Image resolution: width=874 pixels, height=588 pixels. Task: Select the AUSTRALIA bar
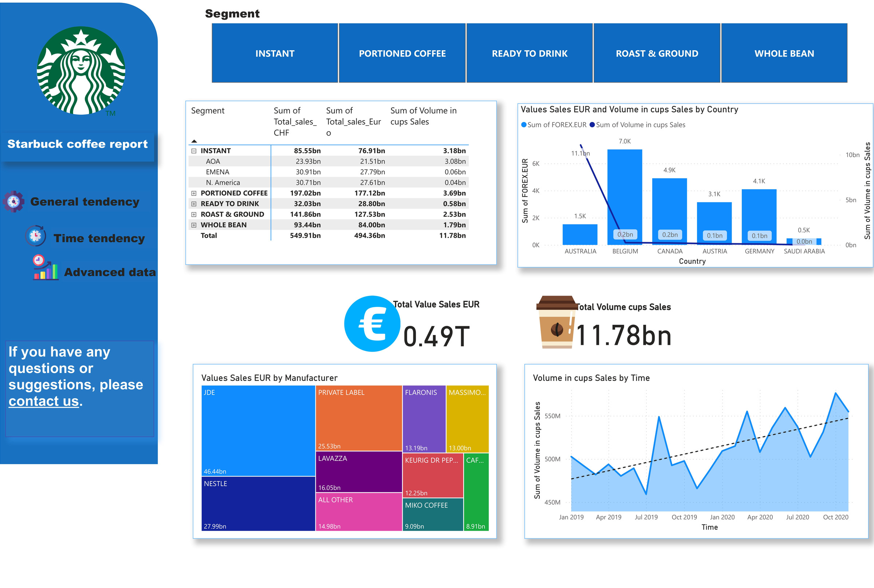[580, 234]
